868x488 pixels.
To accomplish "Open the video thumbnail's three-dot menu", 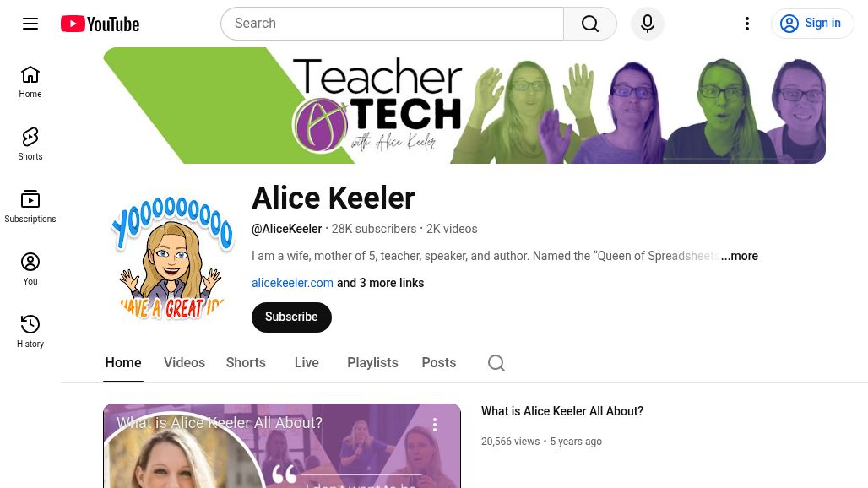I will (435, 425).
